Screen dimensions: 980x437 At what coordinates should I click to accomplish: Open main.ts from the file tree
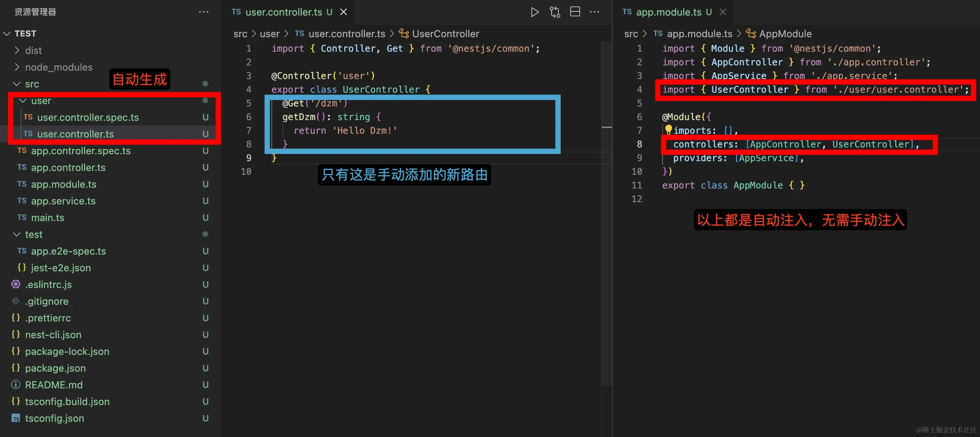coord(48,217)
